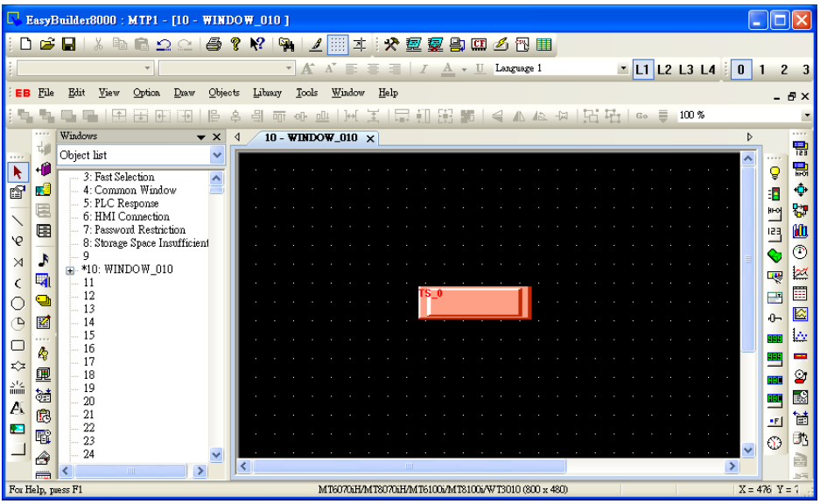
Task: Expand the 10: WINDOW_010 tree node
Action: pos(70,270)
